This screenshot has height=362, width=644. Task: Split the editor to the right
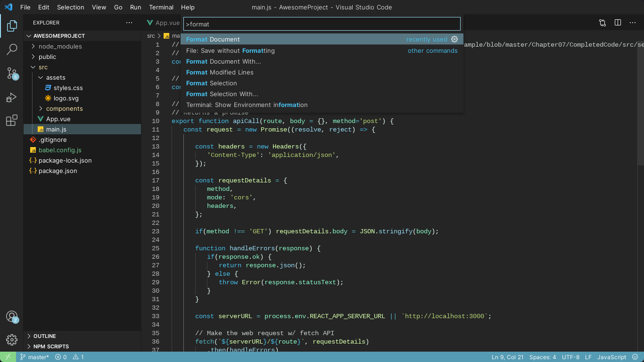(x=618, y=23)
